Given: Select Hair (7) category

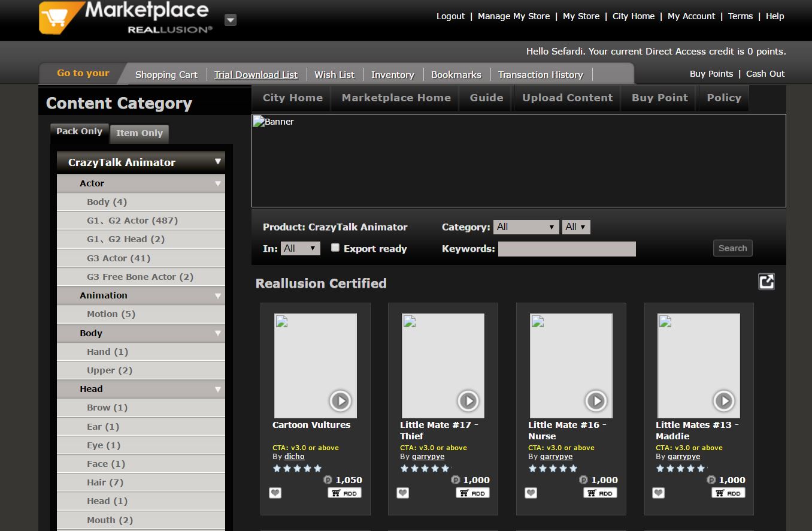Looking at the screenshot, I should tap(141, 482).
